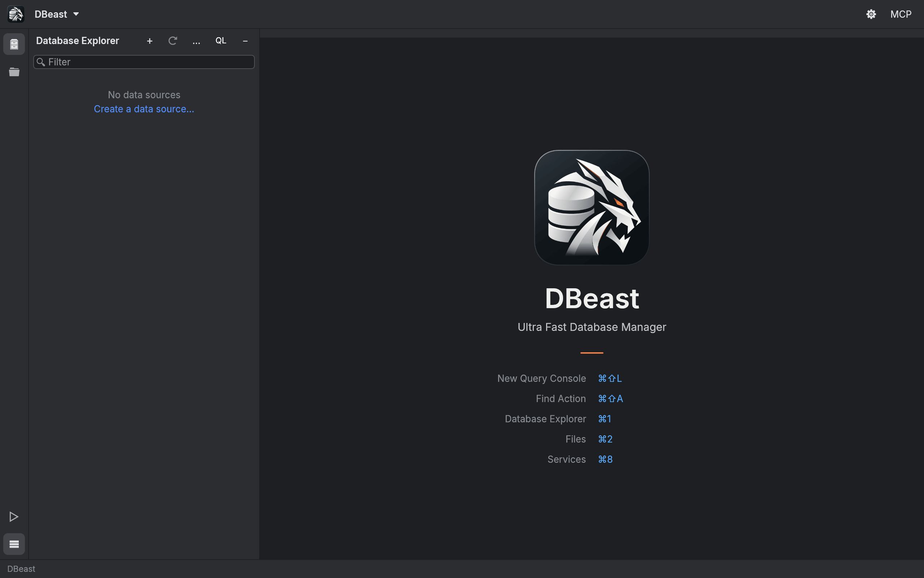Viewport: 924px width, 578px height.
Task: Click the DBeast status bar label
Action: click(x=21, y=569)
